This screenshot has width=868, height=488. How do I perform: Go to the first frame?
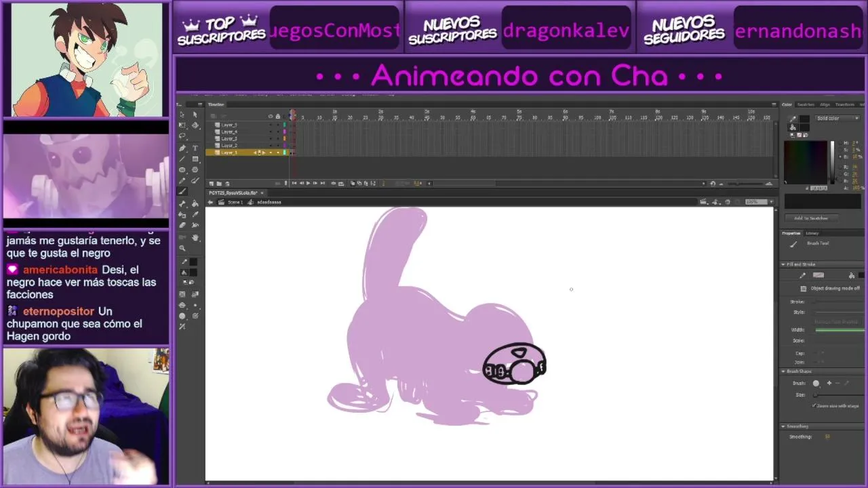click(x=294, y=183)
